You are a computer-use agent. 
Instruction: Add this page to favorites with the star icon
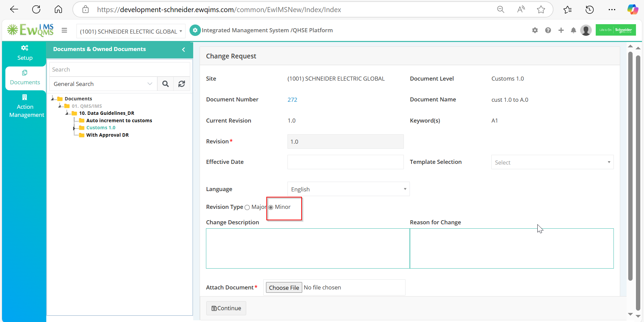(541, 9)
